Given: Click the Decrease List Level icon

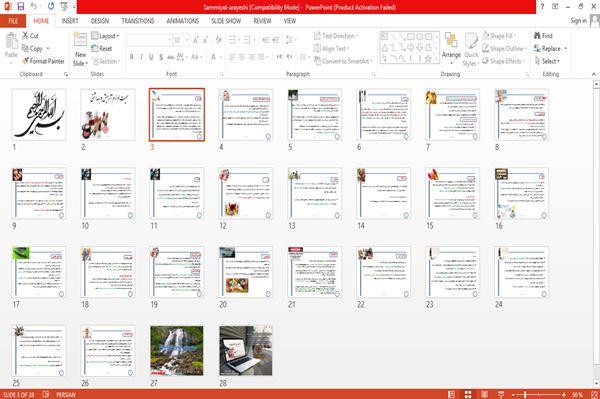Looking at the screenshot, I should [266, 40].
